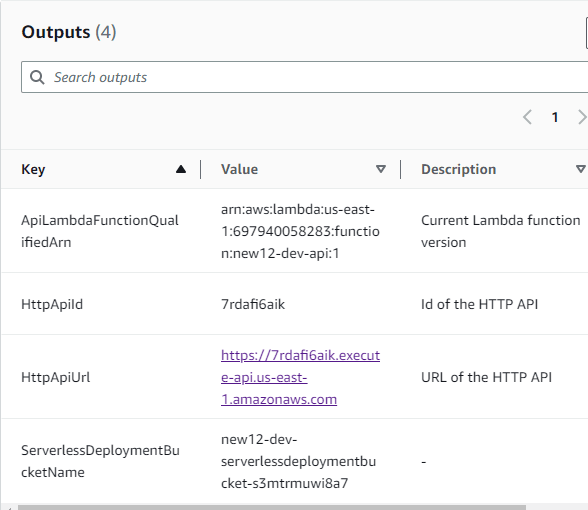Open Value column sort arrow
Screen dimensions: 588x510
(381, 170)
